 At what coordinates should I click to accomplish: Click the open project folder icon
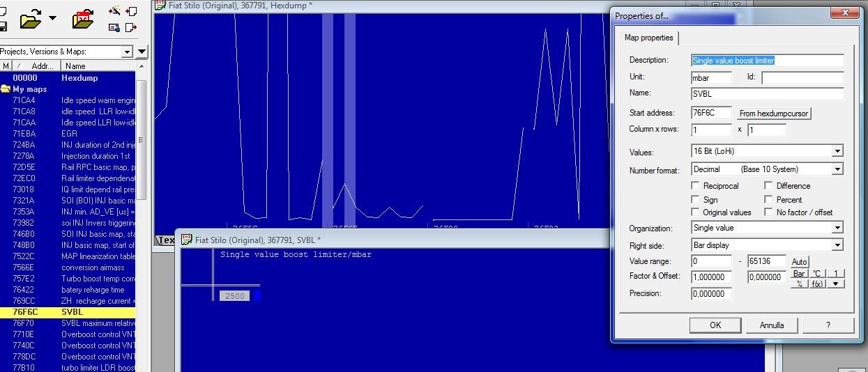coord(31,19)
